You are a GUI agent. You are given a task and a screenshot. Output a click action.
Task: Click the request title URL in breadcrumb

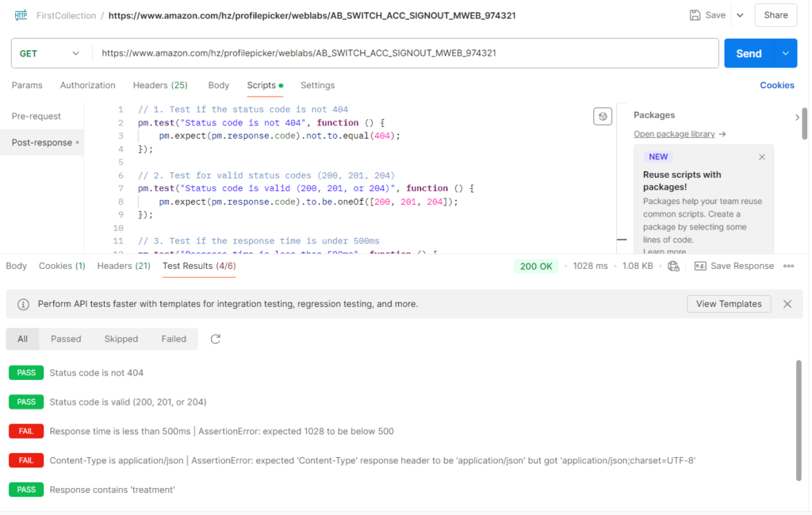point(312,16)
